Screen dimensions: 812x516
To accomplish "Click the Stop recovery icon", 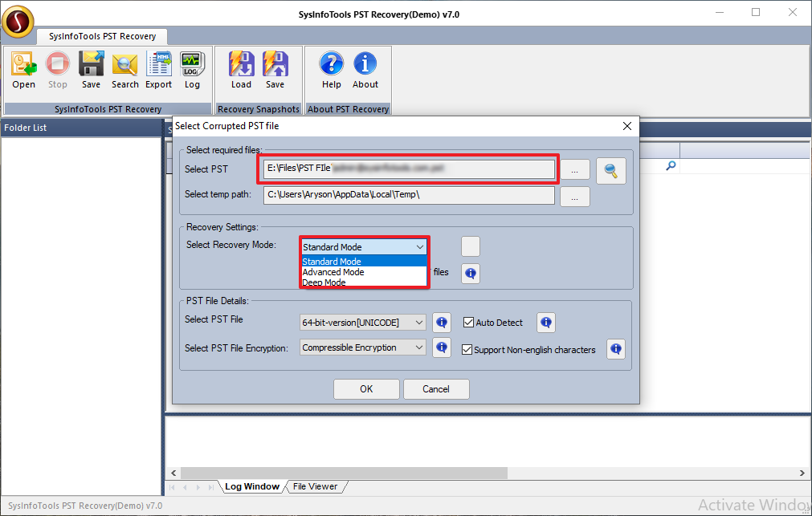I will point(58,70).
